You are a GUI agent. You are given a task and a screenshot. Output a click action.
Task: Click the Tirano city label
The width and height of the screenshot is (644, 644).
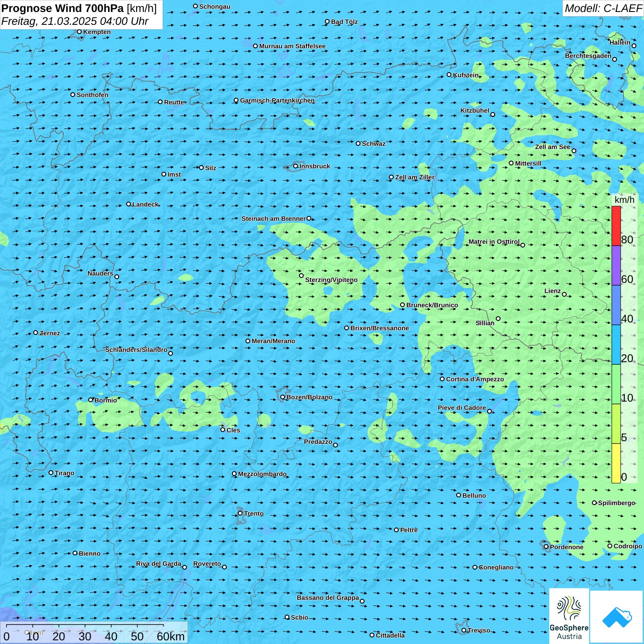point(64,473)
